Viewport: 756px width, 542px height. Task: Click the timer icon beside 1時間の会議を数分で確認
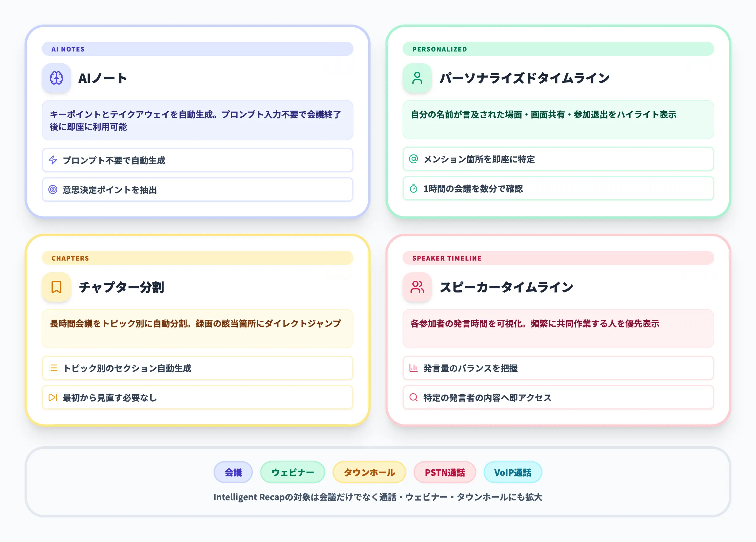click(x=413, y=189)
